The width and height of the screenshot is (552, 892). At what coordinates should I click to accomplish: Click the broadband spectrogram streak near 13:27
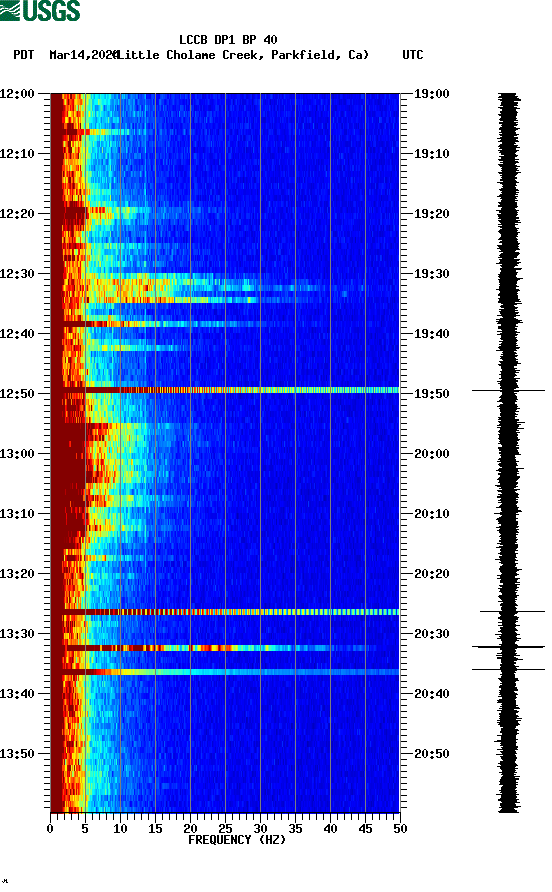[225, 612]
